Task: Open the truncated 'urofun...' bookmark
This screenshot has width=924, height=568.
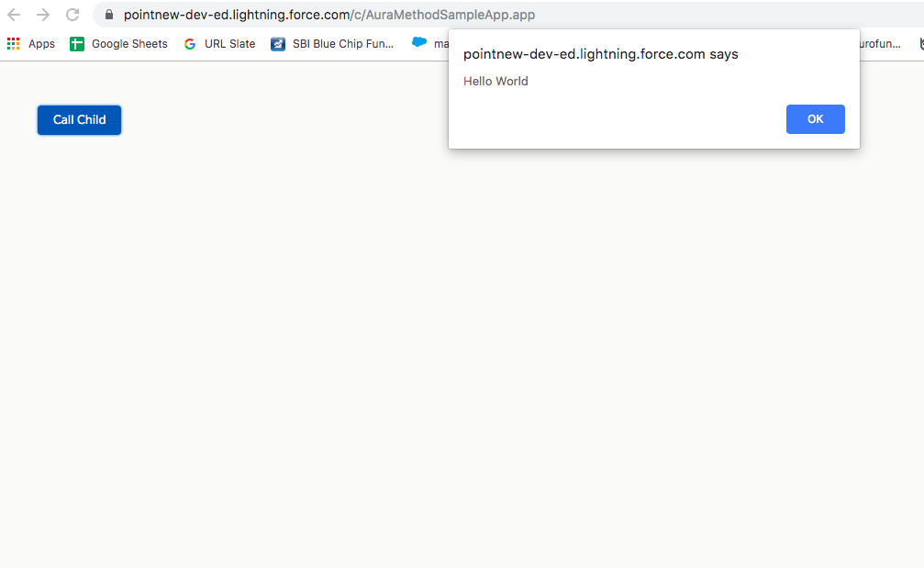Action: 880,43
